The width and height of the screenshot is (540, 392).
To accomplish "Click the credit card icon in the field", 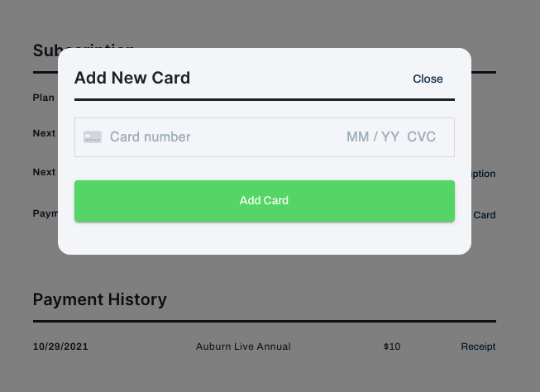I will point(93,137).
